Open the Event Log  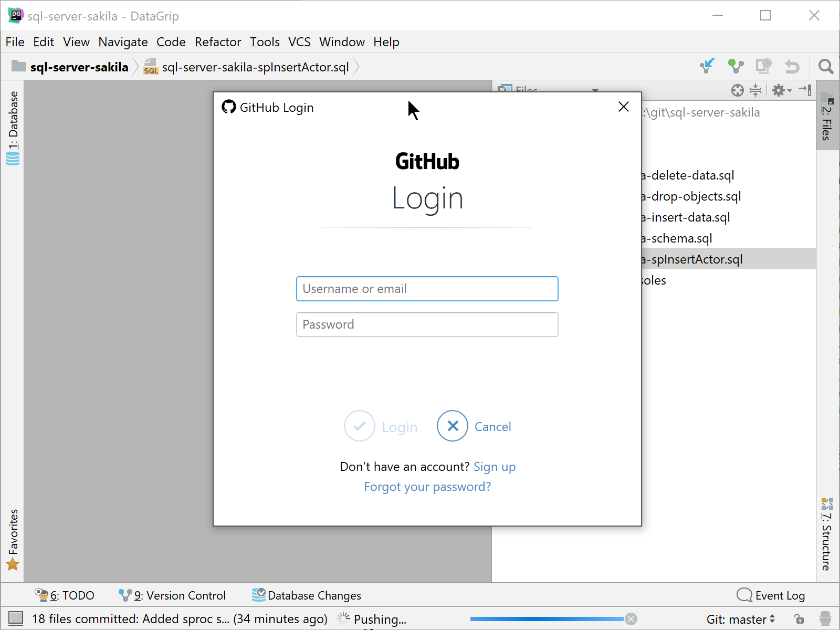pos(771,595)
